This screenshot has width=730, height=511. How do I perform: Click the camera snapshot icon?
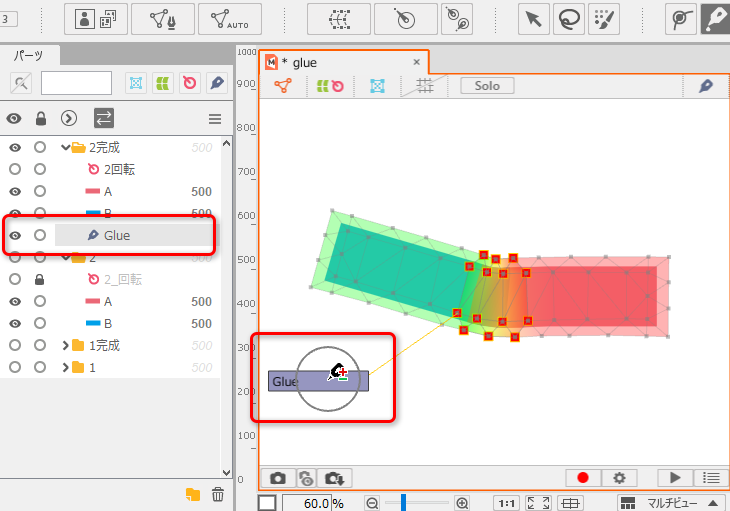click(278, 479)
